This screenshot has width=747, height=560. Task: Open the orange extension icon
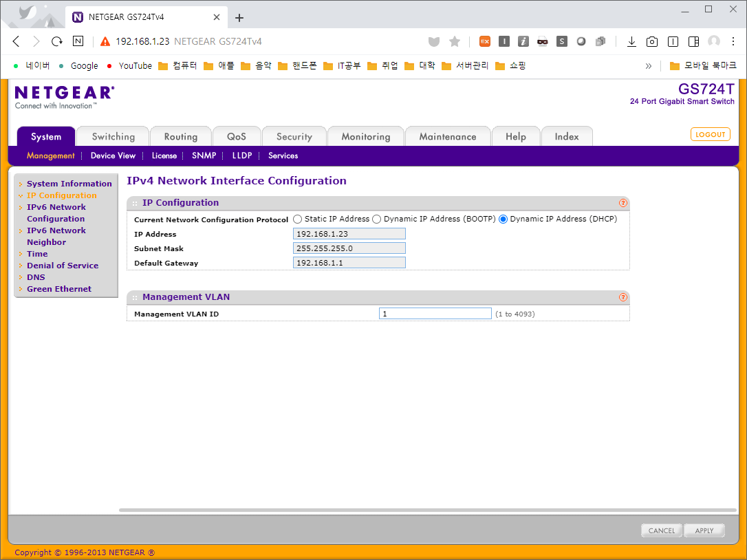(x=484, y=41)
